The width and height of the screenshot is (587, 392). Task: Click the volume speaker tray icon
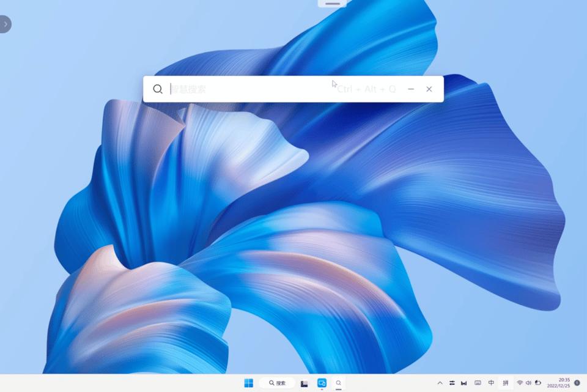528,383
